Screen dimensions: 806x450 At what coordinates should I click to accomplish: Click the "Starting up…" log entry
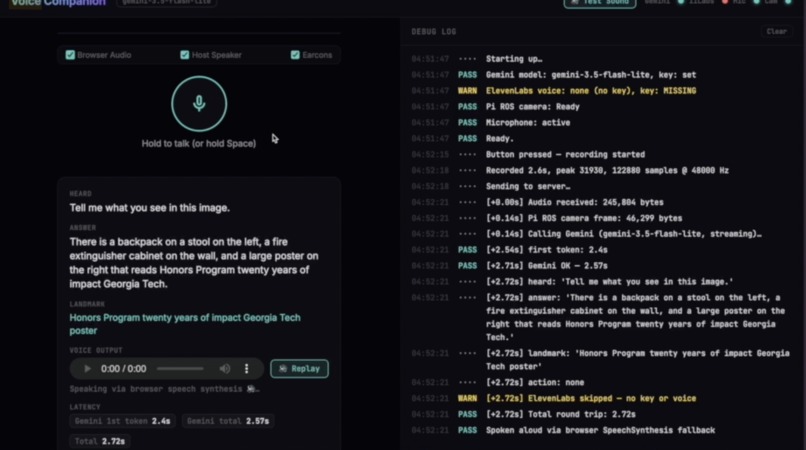[514, 59]
